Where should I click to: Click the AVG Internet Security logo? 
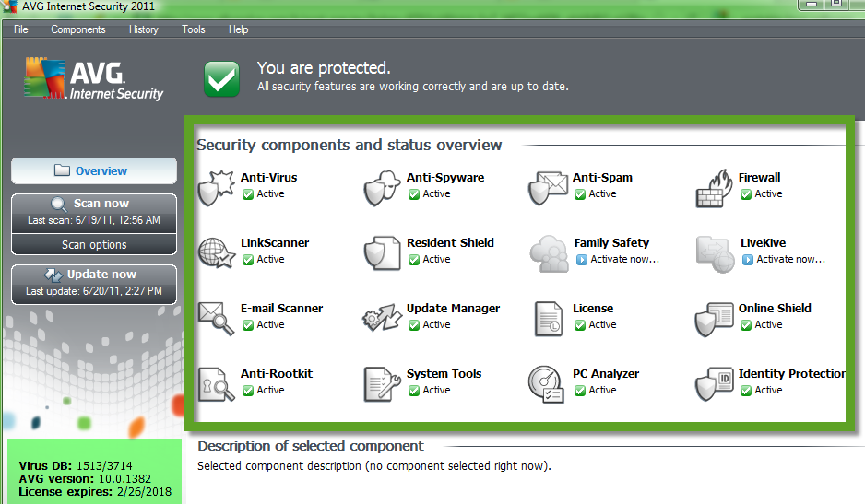click(94, 79)
